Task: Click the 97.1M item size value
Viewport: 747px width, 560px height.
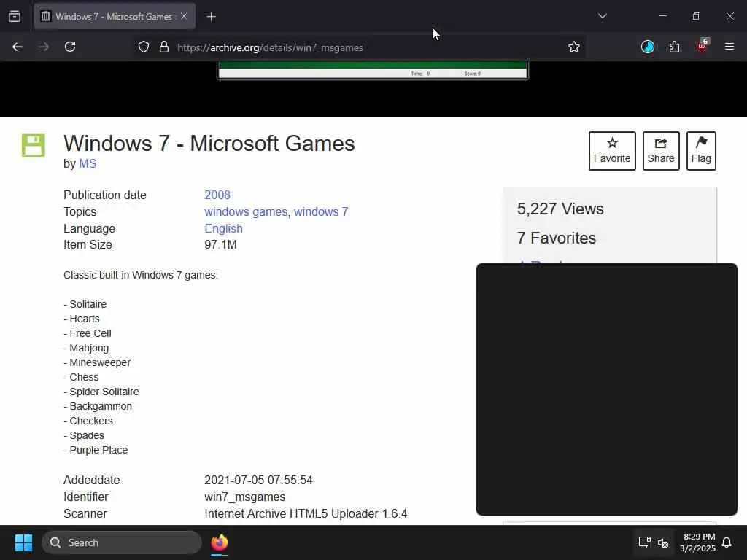Action: 220,244
